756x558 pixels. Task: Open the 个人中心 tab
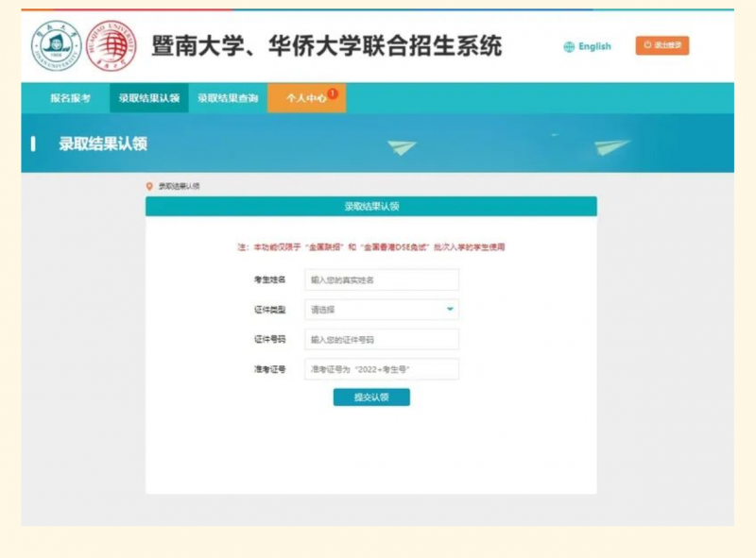pos(306,98)
